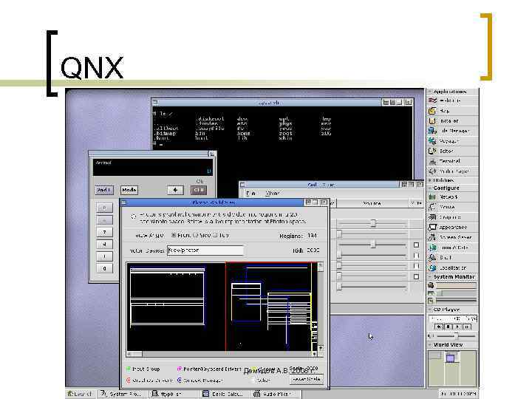Screen dimensions: 532x399
Task: Click the CD Player pause button
Action: 467,327
